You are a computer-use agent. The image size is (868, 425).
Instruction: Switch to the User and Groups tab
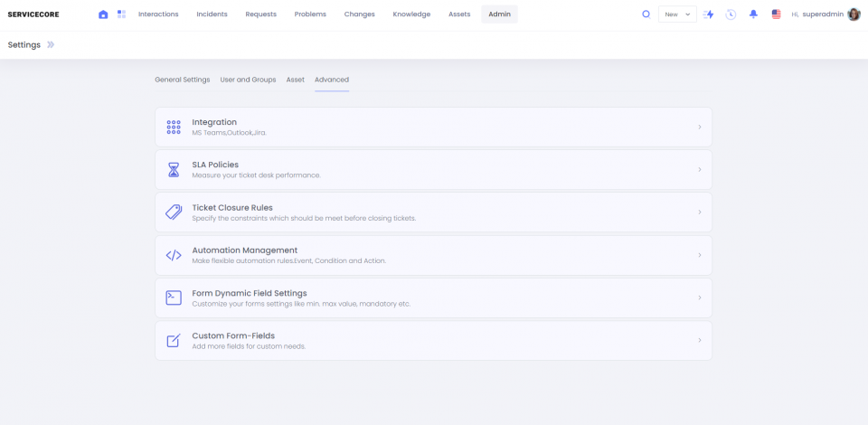tap(248, 80)
